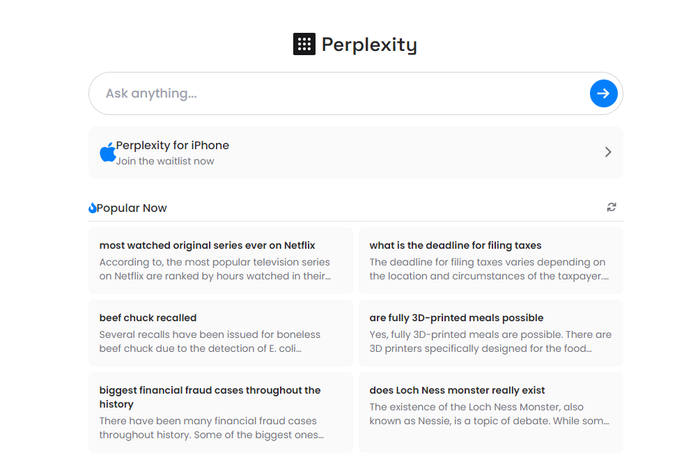Focus the Ask anything search field
The image size is (700, 462).
click(x=340, y=93)
